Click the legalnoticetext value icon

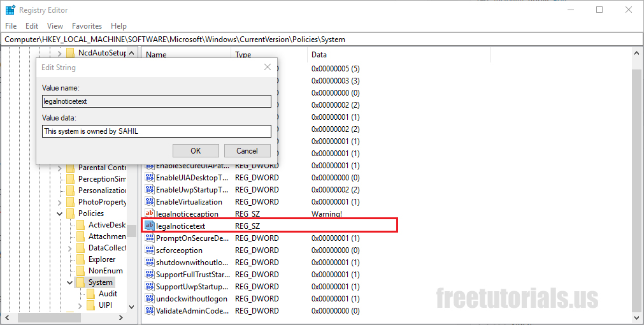[x=150, y=226]
